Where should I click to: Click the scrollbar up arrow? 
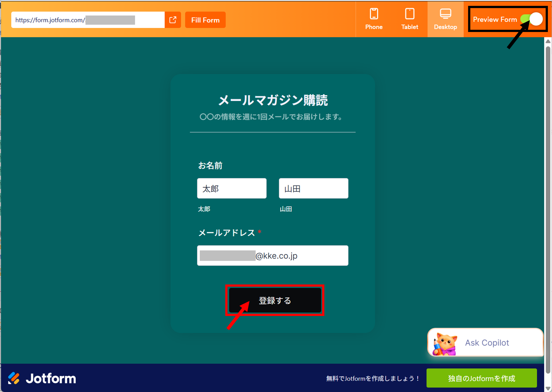click(x=548, y=41)
